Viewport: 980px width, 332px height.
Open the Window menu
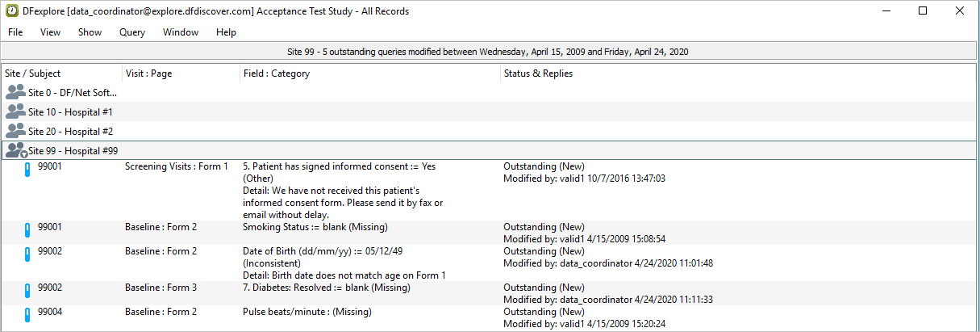(x=181, y=32)
